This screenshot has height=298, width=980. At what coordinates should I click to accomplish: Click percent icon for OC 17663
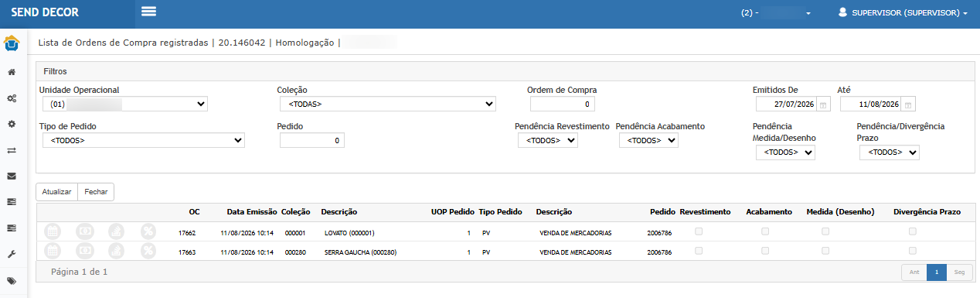point(148,250)
